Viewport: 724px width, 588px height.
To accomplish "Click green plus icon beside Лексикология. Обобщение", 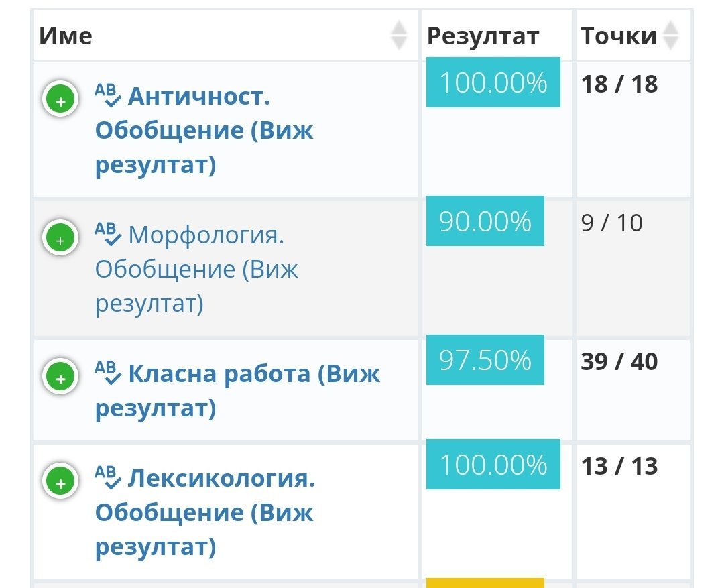I will (x=60, y=483).
